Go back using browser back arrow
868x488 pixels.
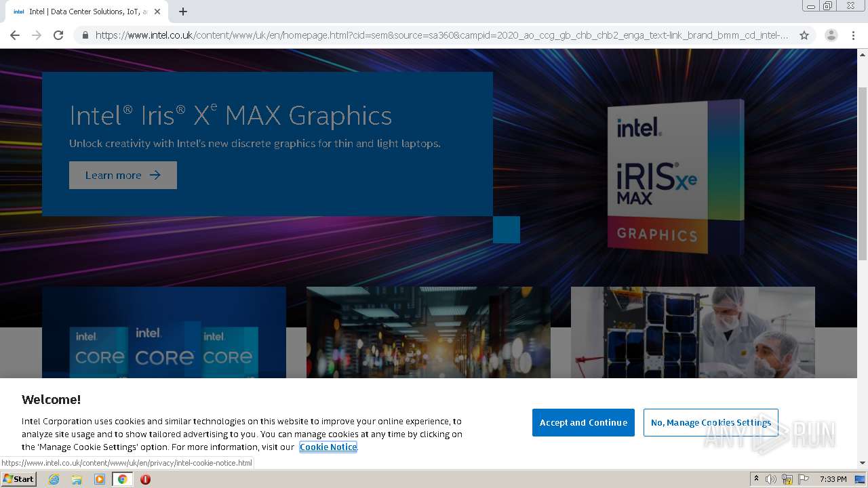click(15, 35)
